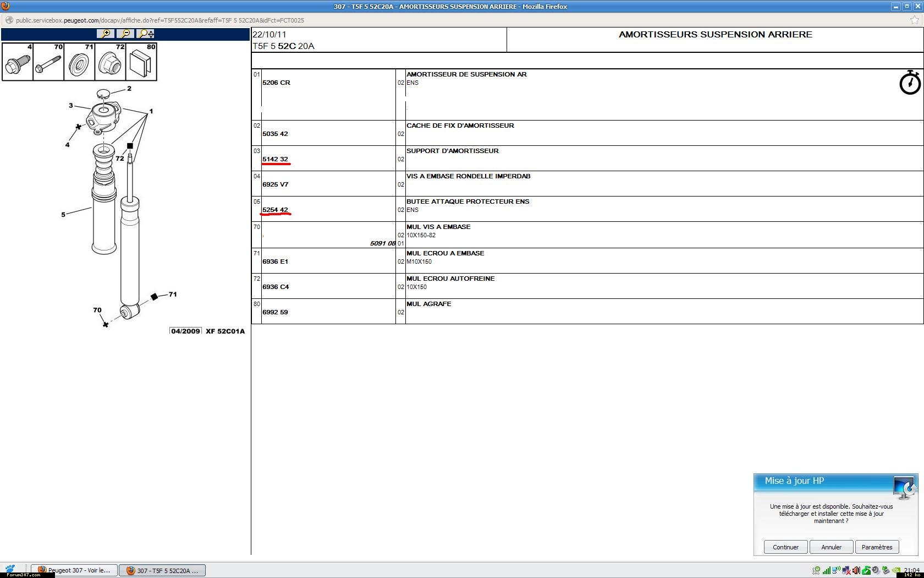Click diagram reference XF 52C01A label
924x578 pixels.
tap(225, 331)
